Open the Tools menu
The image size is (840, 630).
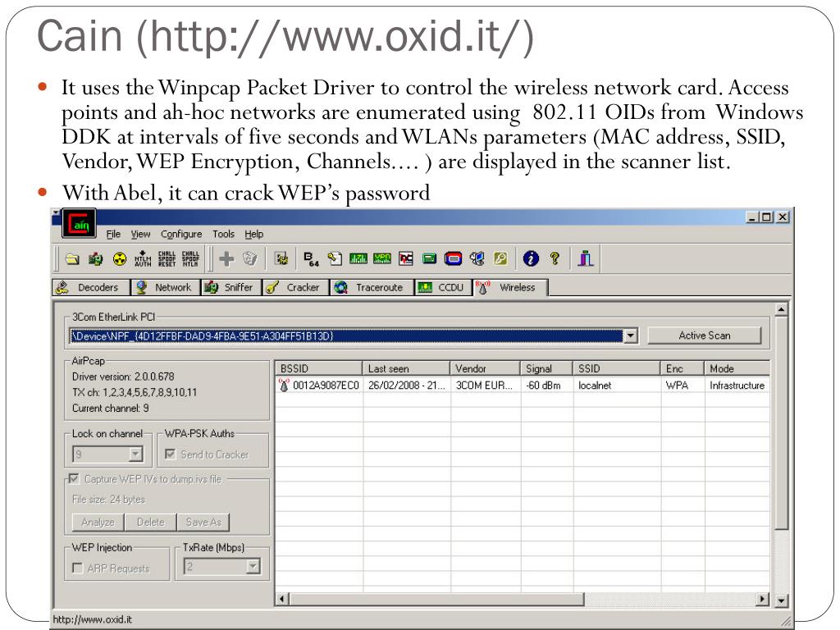[x=223, y=234]
